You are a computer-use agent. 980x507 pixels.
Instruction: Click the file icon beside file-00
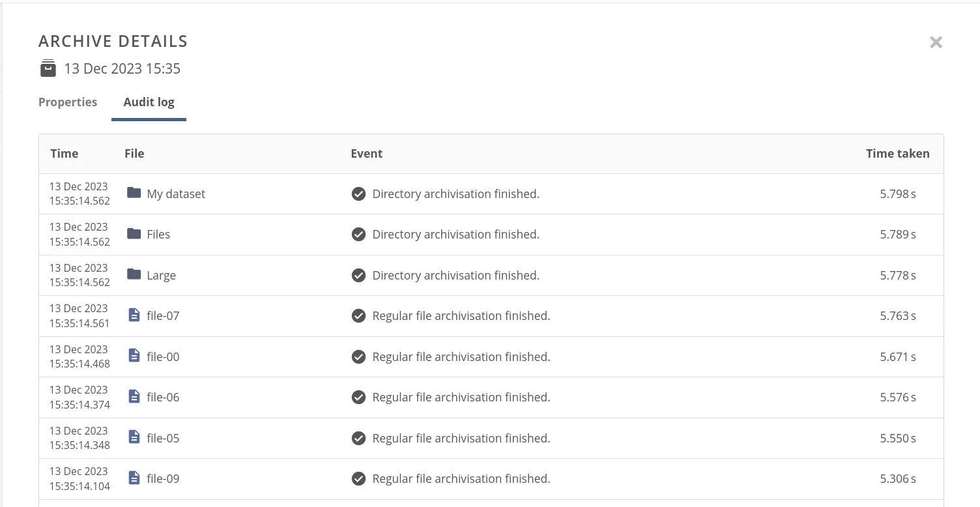tap(134, 356)
